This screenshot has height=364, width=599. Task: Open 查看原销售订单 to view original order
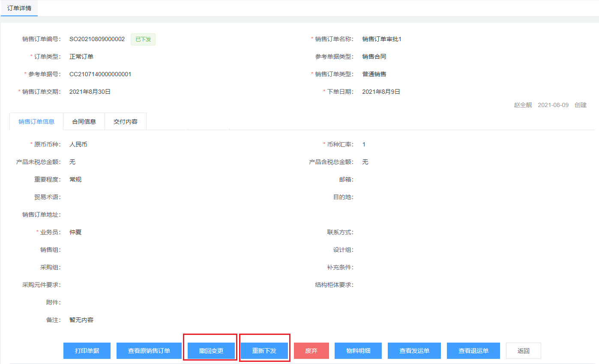pos(149,351)
